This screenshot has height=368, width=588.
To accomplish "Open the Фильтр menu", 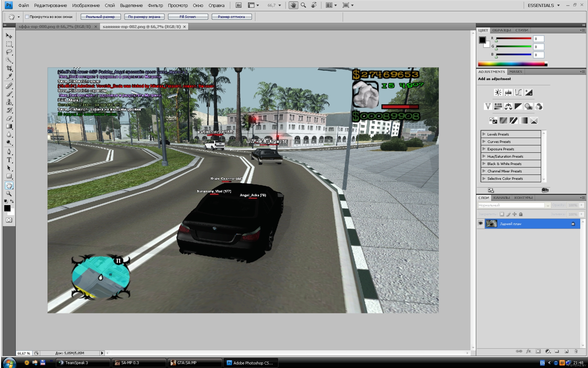I will point(155,5).
